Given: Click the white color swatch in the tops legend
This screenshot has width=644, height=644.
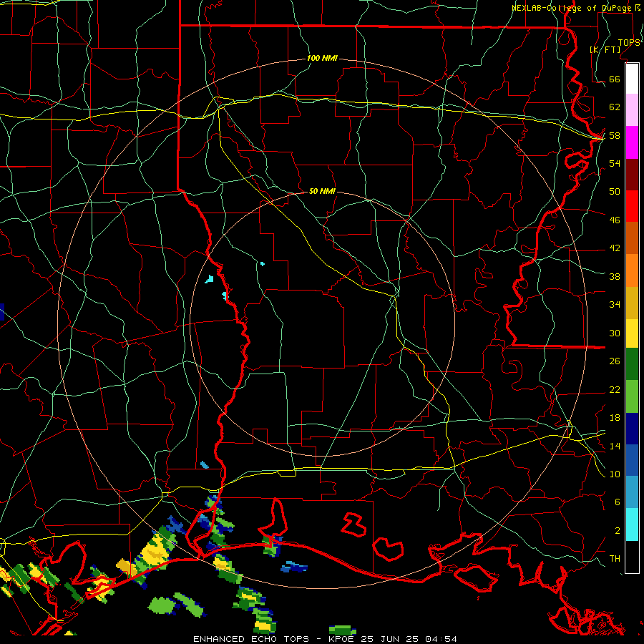Looking at the screenshot, I should coord(632,79).
